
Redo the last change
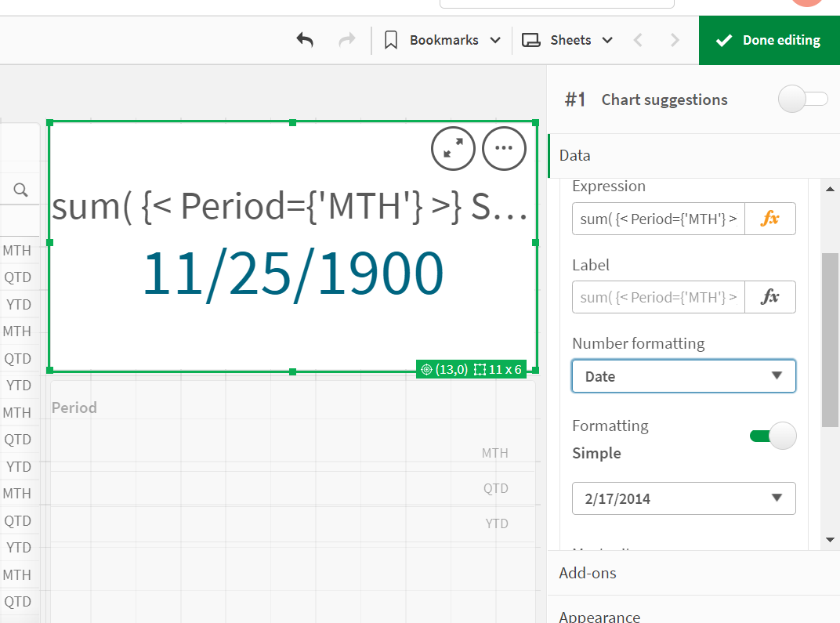click(347, 39)
